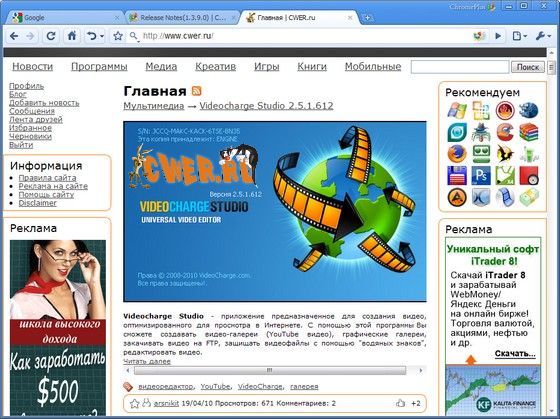Click the horizontal scrollbar right arrow
Screen dimensions: 560x419
pos(421,370)
